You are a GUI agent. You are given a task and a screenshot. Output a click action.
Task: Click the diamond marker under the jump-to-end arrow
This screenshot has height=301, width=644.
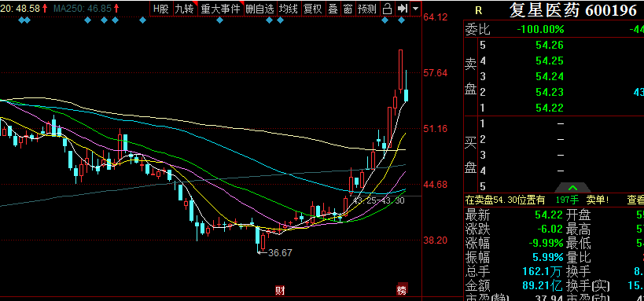click(x=401, y=20)
